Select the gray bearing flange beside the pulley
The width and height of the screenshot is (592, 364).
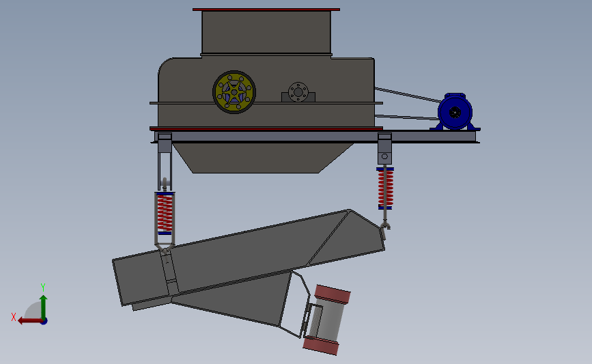point(298,92)
